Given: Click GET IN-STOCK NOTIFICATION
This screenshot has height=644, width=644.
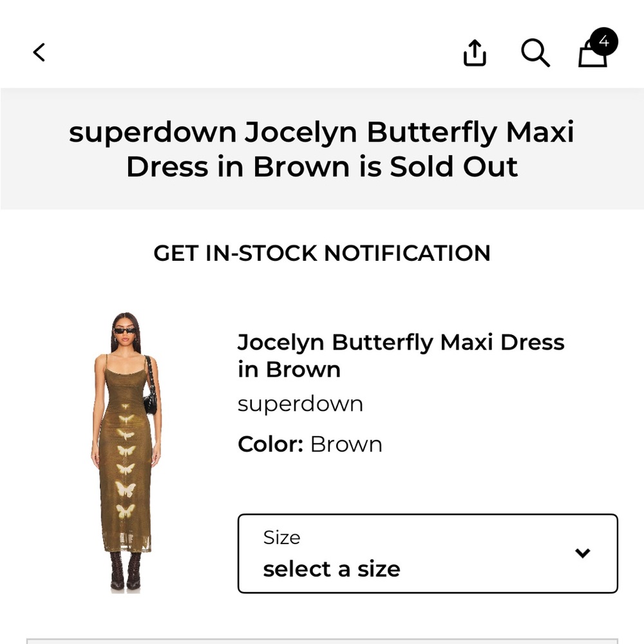Looking at the screenshot, I should pyautogui.click(x=322, y=253).
